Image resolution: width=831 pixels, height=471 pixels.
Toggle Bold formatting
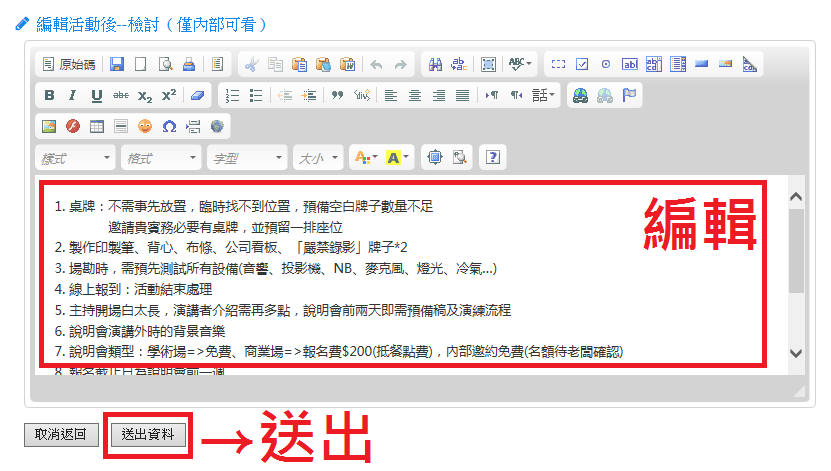pos(49,96)
